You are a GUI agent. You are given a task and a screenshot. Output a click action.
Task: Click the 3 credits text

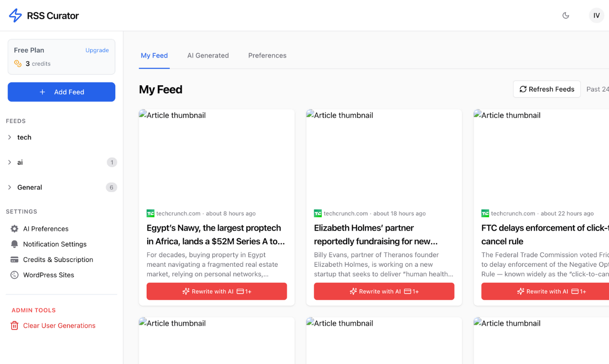[38, 63]
